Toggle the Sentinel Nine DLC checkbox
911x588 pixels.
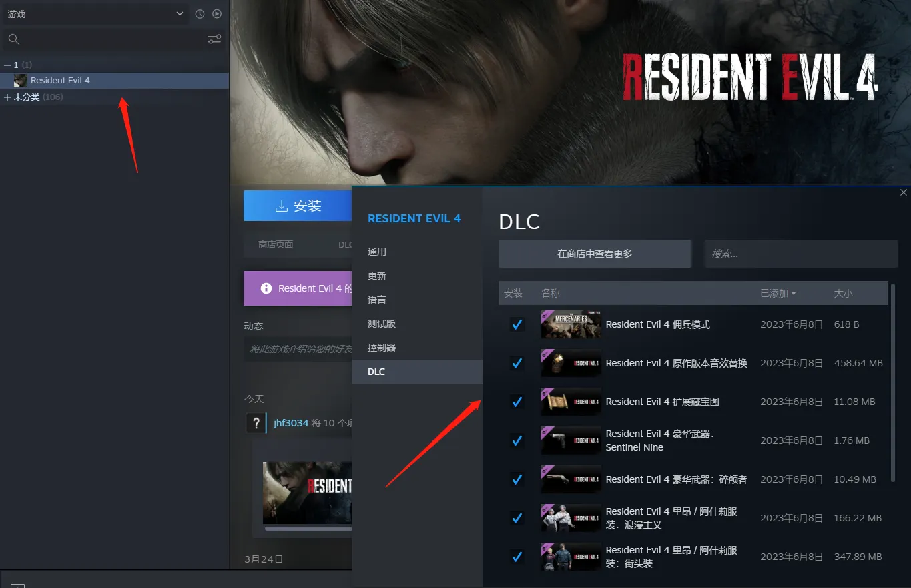517,440
